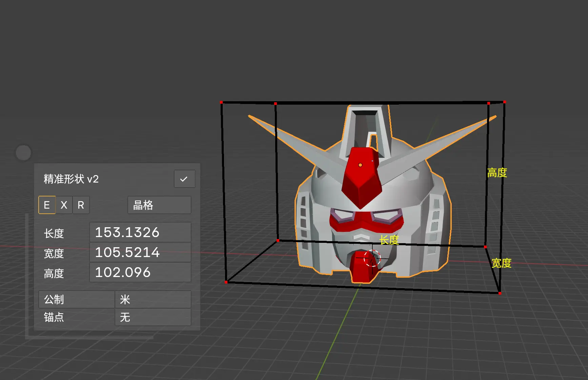Edit the 高度 value field 102.096
The image size is (588, 380).
(x=140, y=272)
